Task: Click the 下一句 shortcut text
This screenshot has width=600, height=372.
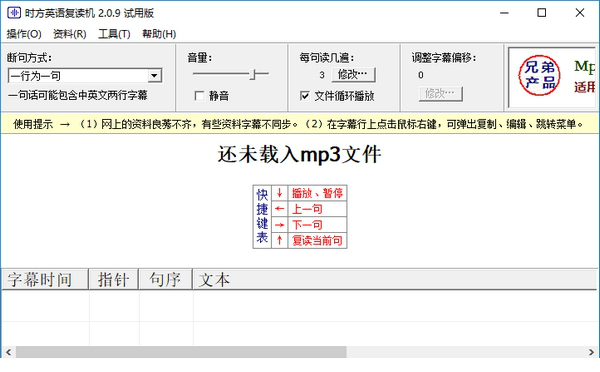Action: coord(307,225)
